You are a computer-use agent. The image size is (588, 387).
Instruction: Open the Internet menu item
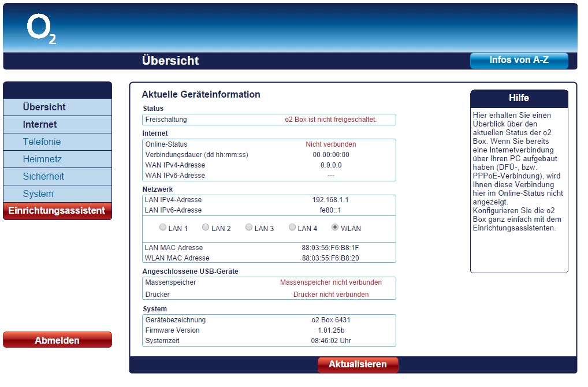coord(57,125)
